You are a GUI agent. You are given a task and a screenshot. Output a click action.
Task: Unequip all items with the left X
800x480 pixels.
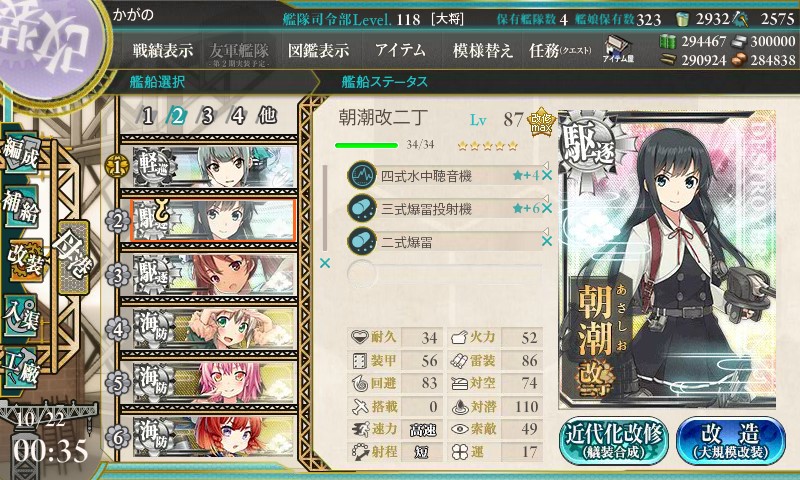point(324,263)
